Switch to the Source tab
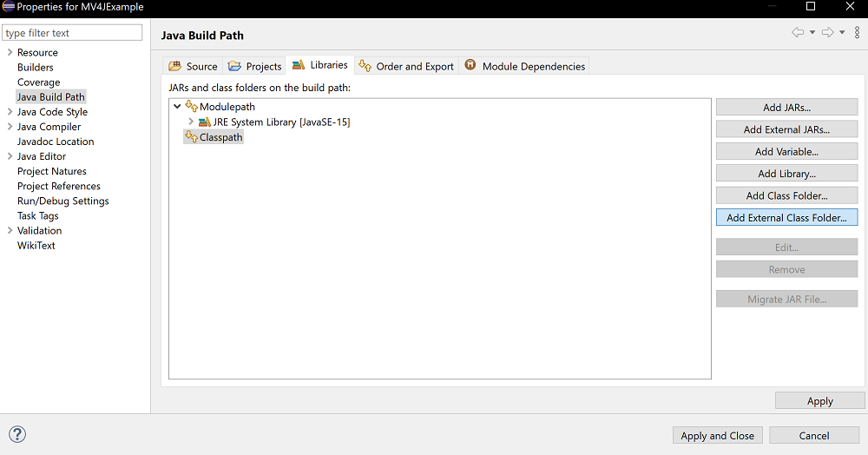 tap(194, 66)
